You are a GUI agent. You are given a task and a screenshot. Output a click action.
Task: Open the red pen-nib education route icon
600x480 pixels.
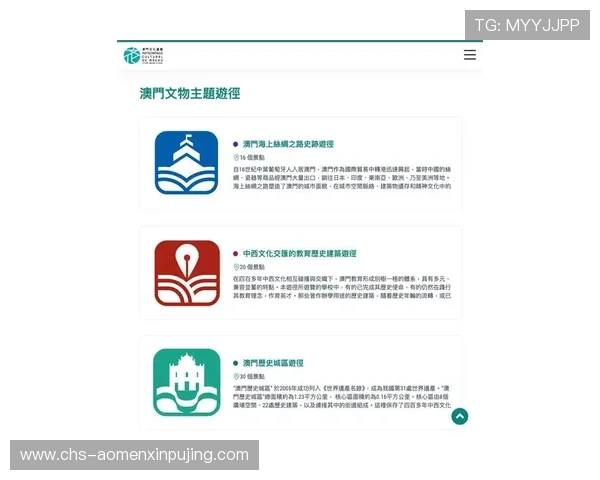pos(187,273)
